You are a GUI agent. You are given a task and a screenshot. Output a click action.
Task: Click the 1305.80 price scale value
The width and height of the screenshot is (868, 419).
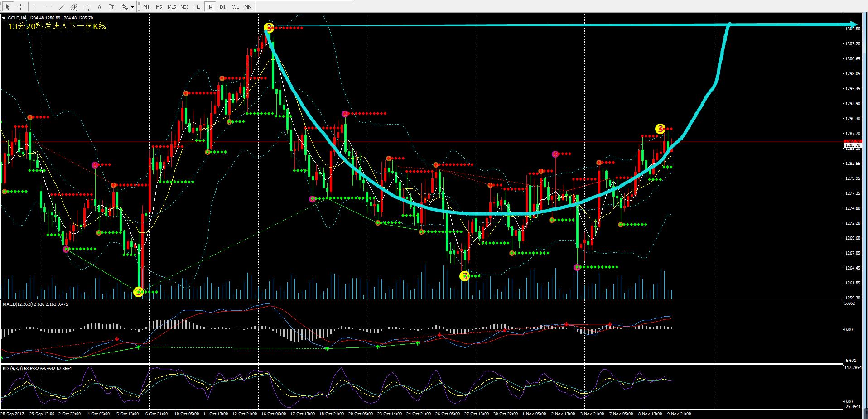[x=852, y=29]
